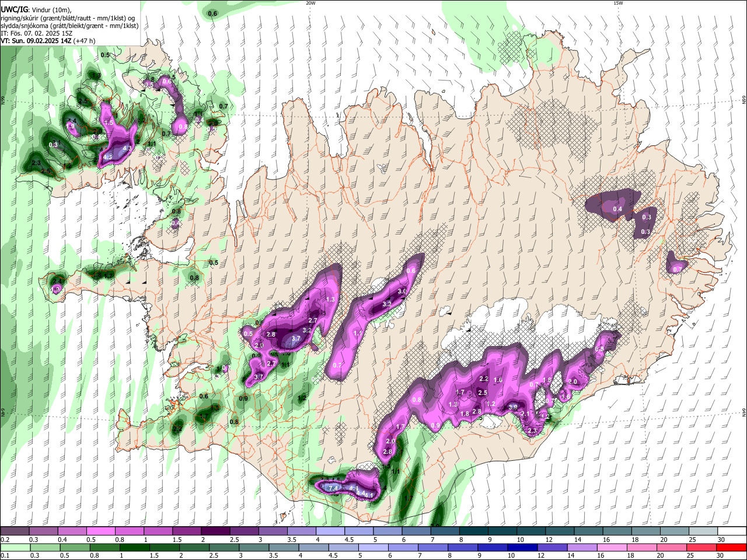Click the 3.0 snowfall value on the map
The height and width of the screenshot is (560, 747).
[402, 291]
